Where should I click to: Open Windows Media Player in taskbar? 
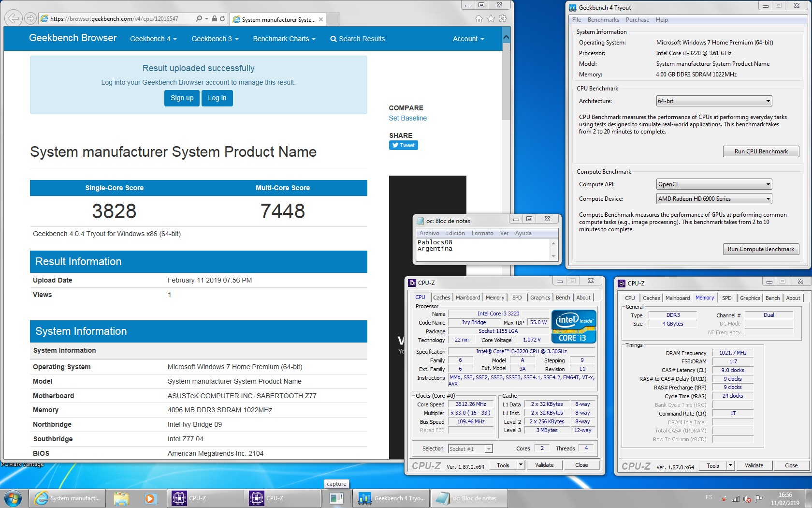tap(150, 498)
